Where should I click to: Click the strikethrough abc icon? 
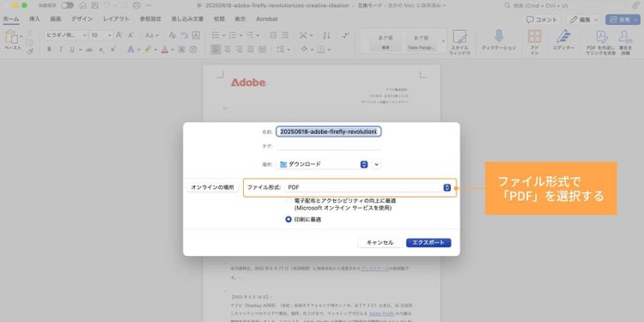pyautogui.click(x=89, y=49)
